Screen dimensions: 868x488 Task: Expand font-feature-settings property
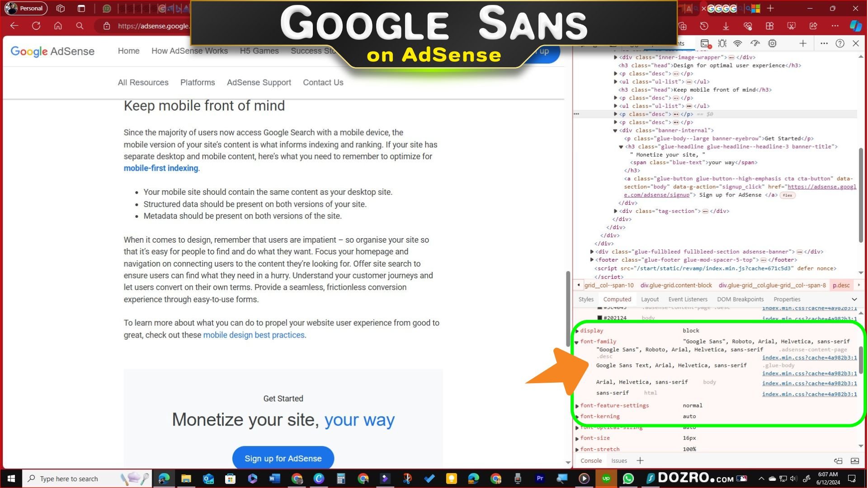577,406
